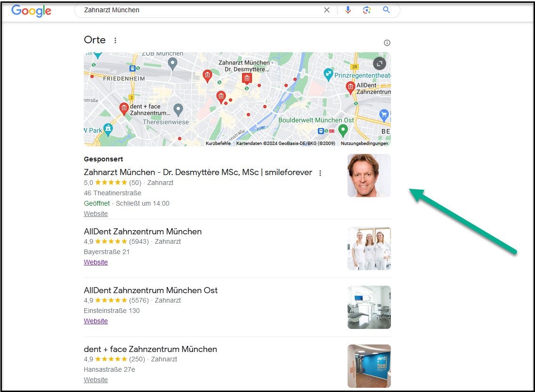Start voice search with the microphone icon
The width and height of the screenshot is (535, 392).
coord(348,10)
